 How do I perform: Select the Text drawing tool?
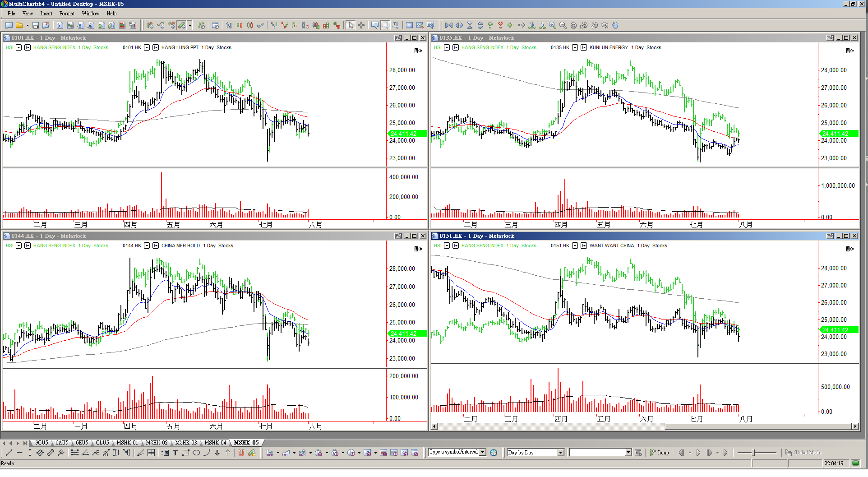click(x=175, y=453)
